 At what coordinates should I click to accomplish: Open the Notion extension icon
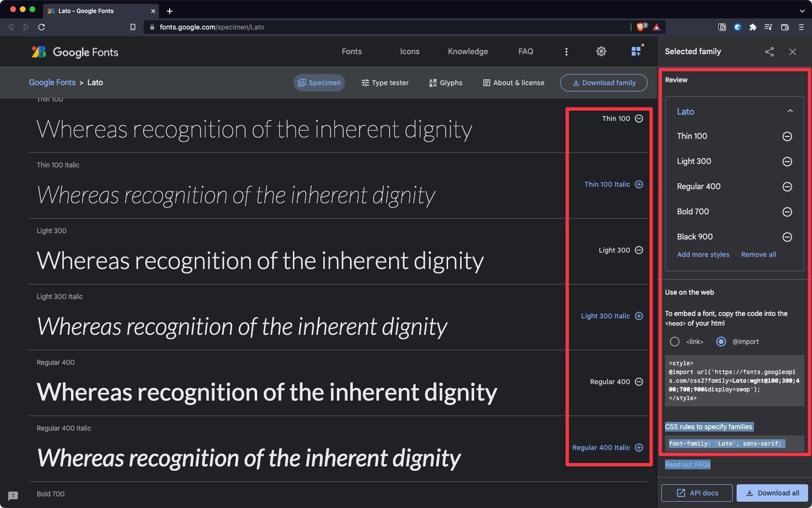(722, 27)
